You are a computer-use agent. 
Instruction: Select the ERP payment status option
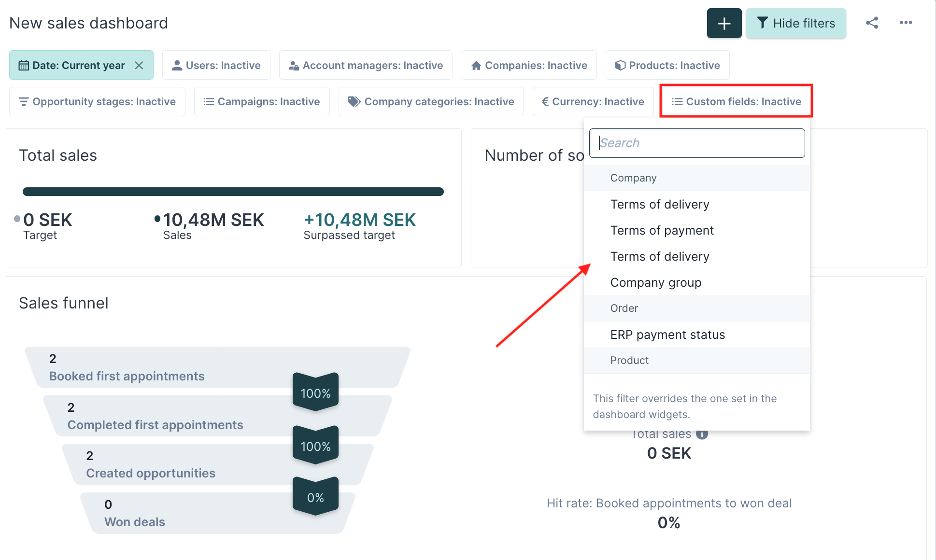point(697,335)
